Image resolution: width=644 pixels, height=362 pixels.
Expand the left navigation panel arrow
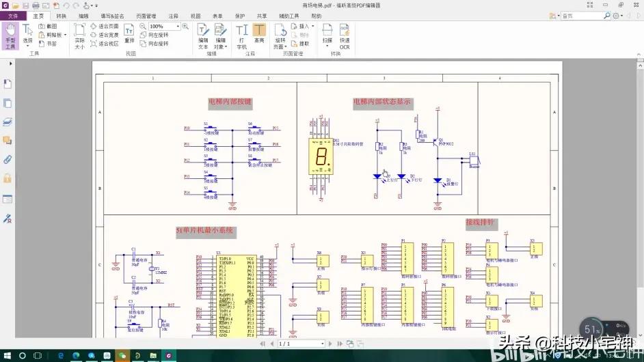click(10, 64)
